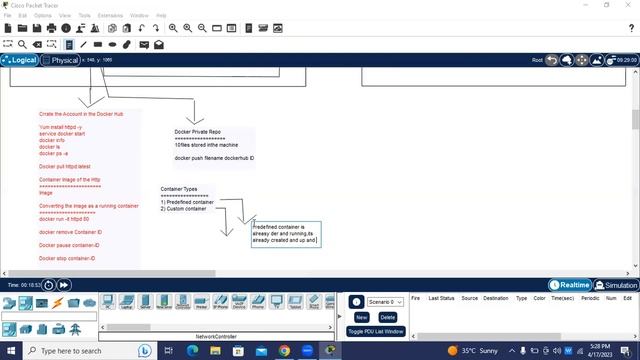Open the Tools menu

(x=84, y=16)
